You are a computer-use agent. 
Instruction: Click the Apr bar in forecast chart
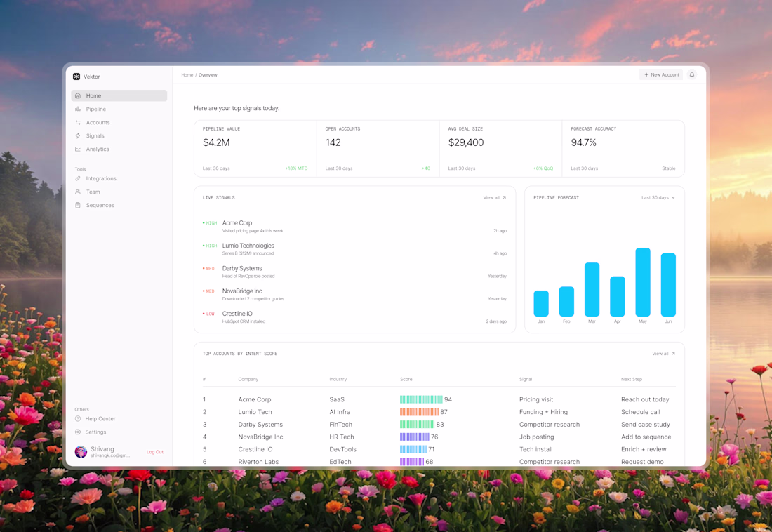tap(618, 296)
